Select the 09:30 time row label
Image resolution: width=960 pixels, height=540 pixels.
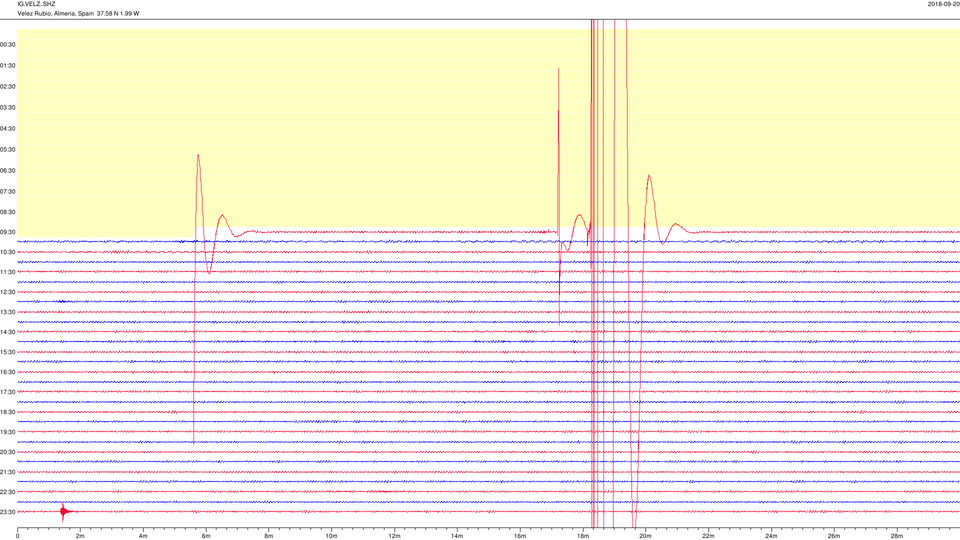[7, 232]
